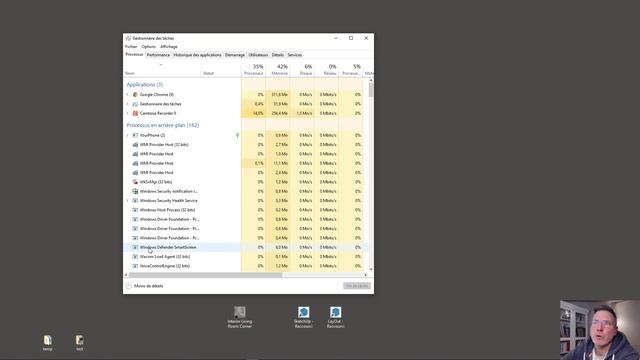Screen dimensions: 640x360
Task: Collapse view with Moins de détails
Action: click(145, 286)
